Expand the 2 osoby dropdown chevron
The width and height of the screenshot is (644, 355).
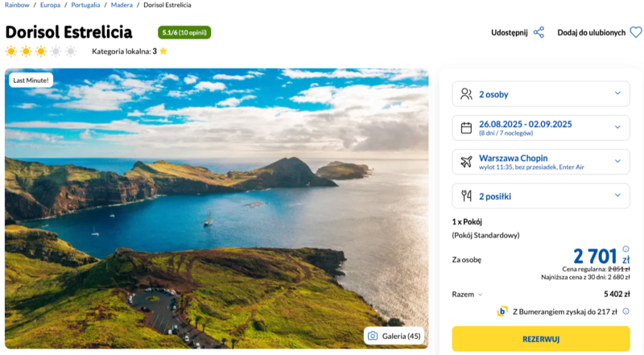point(617,93)
